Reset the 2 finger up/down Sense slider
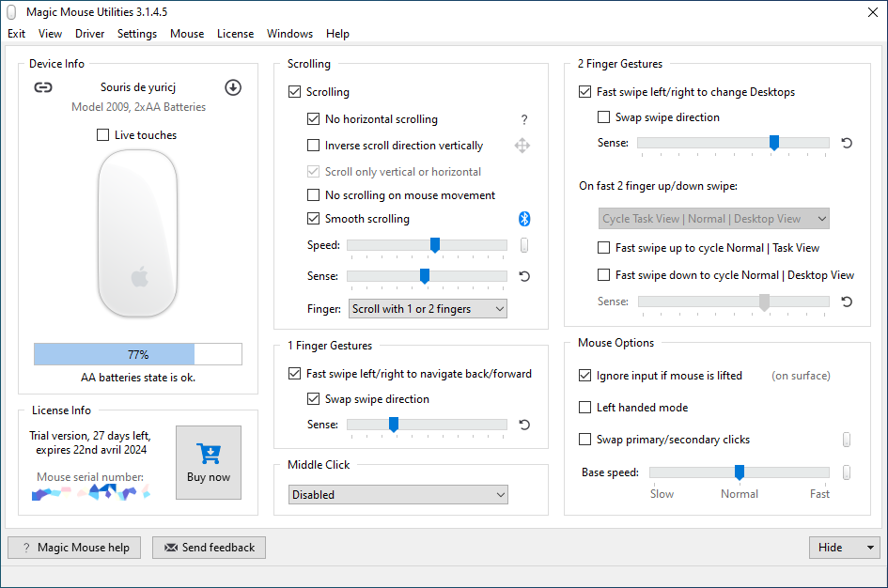 tap(847, 302)
